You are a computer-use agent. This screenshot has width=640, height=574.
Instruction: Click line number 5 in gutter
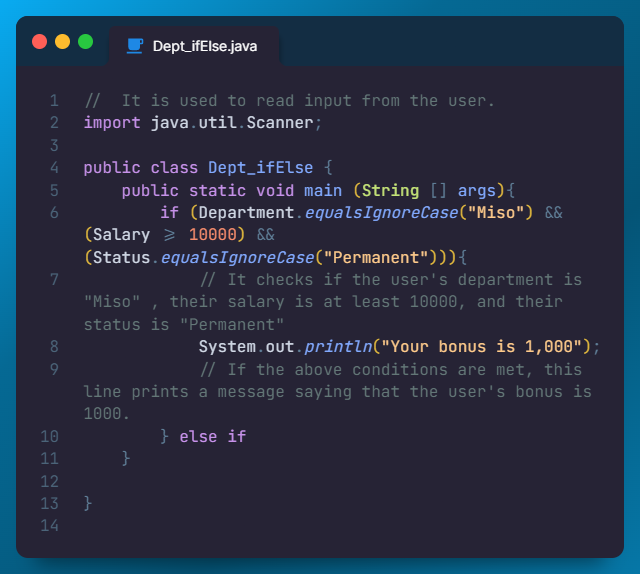point(54,191)
